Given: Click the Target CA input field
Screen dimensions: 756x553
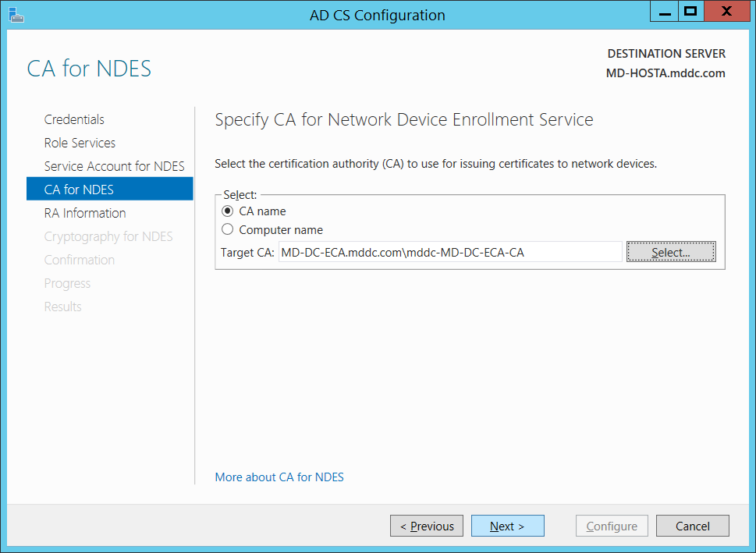Looking at the screenshot, I should click(450, 252).
